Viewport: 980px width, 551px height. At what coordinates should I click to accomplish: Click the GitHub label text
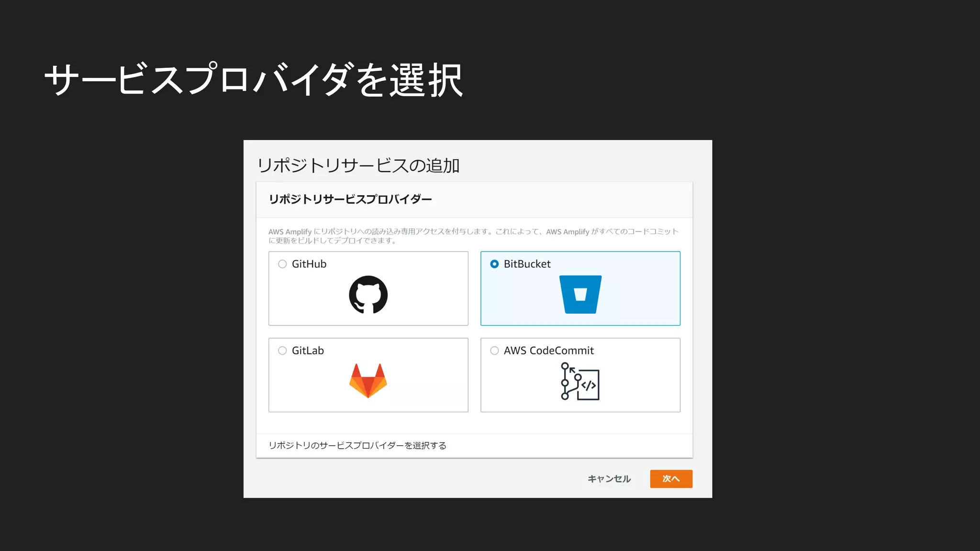point(309,264)
